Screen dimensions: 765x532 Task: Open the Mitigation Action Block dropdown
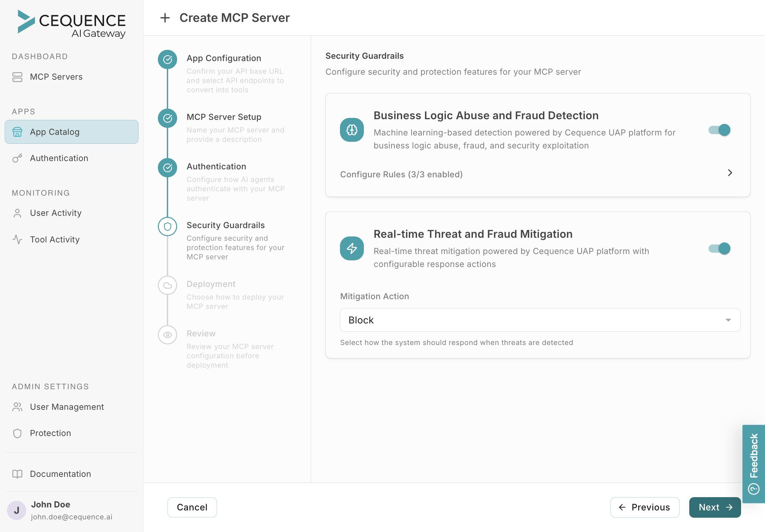coord(540,320)
